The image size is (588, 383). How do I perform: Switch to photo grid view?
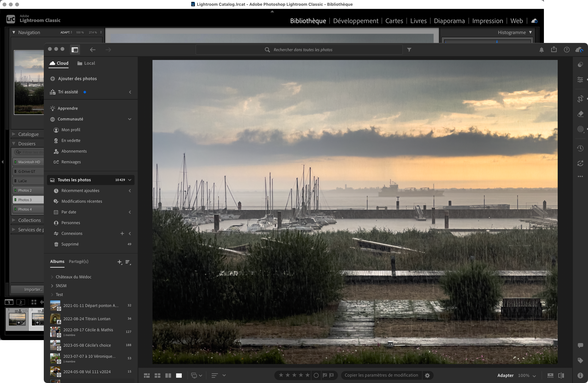(x=147, y=375)
